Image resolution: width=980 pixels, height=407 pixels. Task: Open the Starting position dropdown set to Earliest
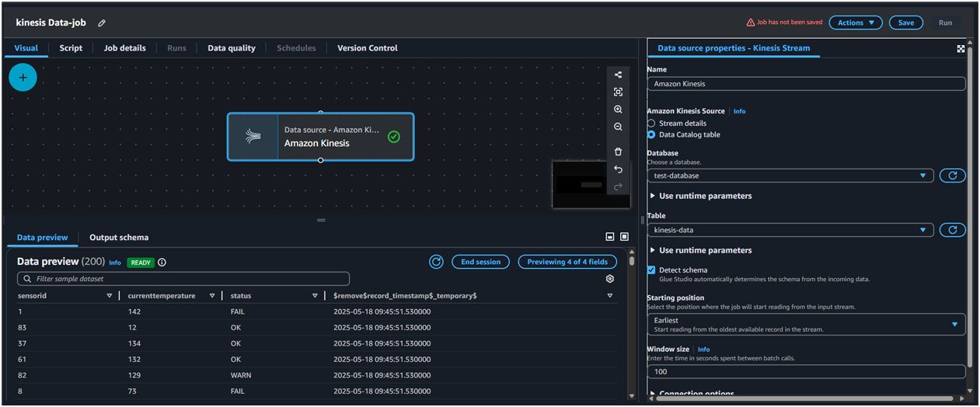806,324
